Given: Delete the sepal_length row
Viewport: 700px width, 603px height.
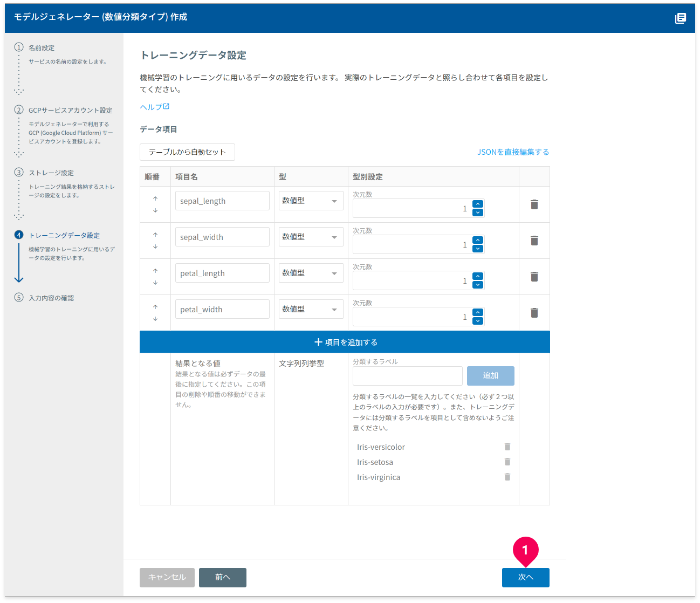Looking at the screenshot, I should point(534,204).
